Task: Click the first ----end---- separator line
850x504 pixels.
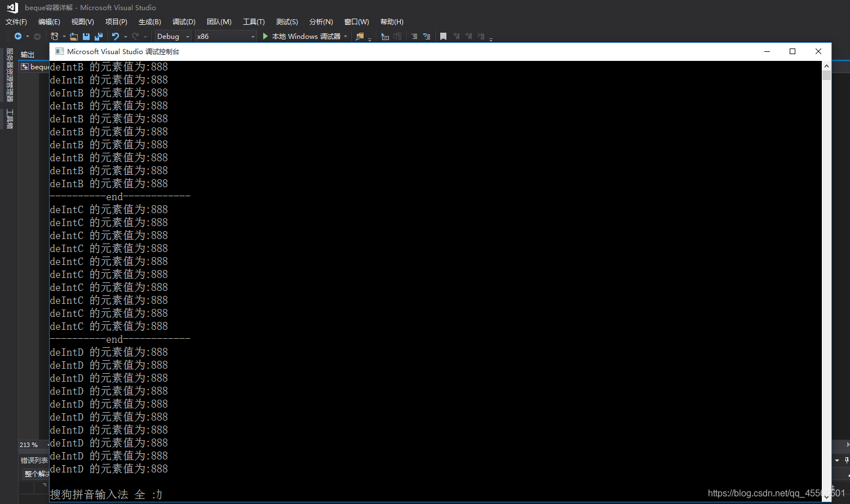Action: (120, 197)
